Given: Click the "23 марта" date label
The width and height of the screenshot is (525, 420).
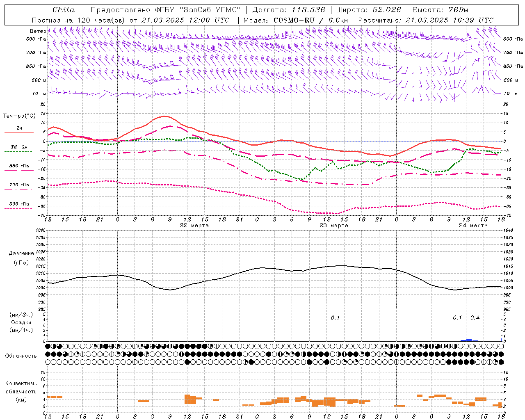Looking at the screenshot, I should [334, 226].
